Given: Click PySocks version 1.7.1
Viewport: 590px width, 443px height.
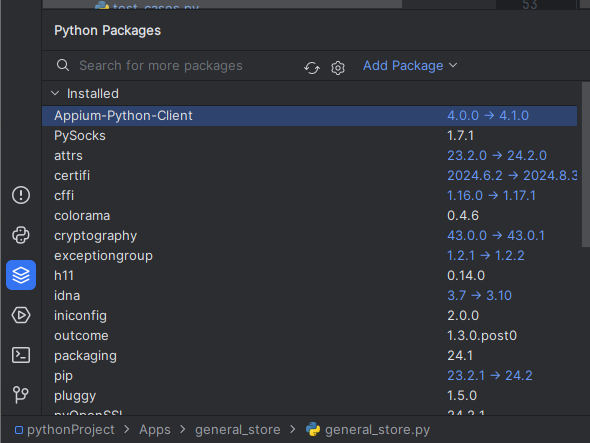Looking at the screenshot, I should [x=460, y=135].
